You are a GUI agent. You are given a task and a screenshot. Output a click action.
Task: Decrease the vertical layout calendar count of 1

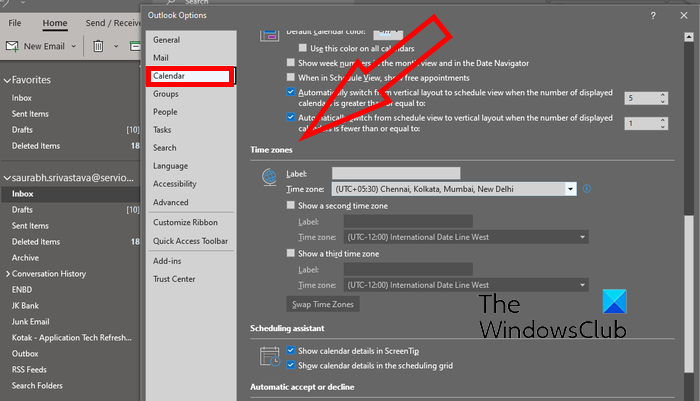[662, 127]
